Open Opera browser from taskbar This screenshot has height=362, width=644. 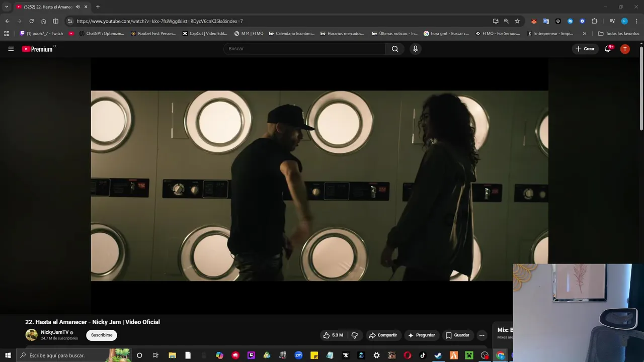coord(407,355)
